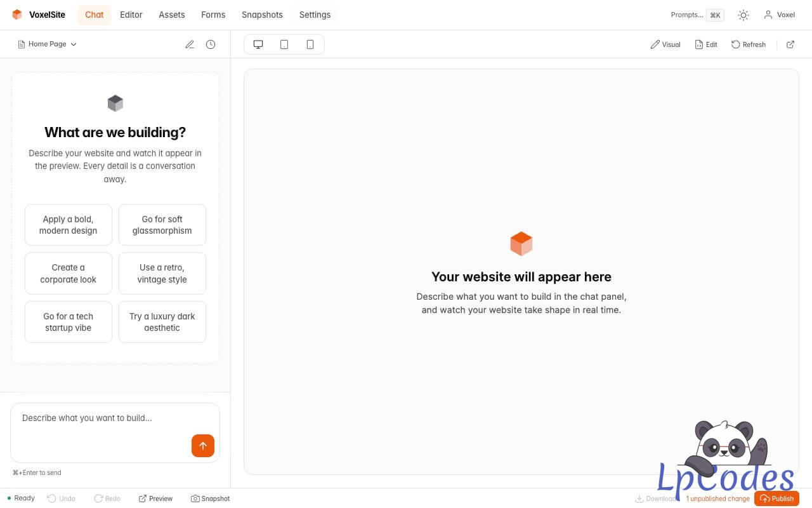Viewport: 812px width, 508px height.
Task: Refresh the website preview
Action: tap(749, 44)
